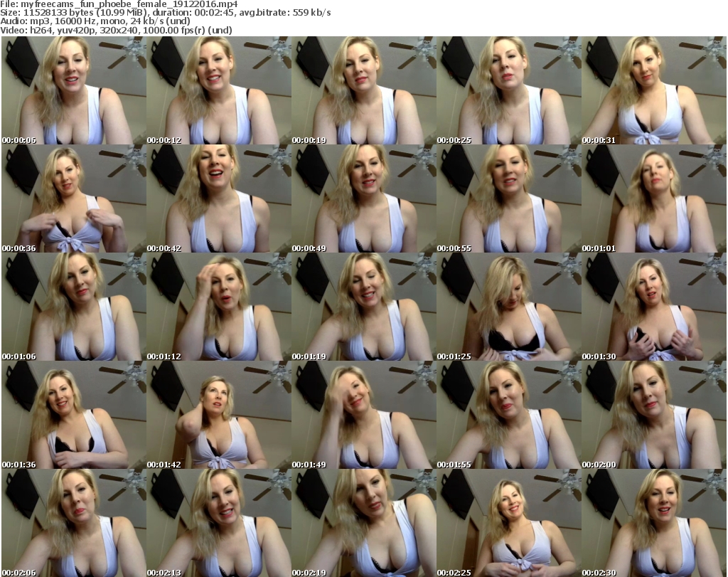Select the thumbnail frame stamped 00:01:42
This screenshot has height=577, width=728.
(219, 415)
